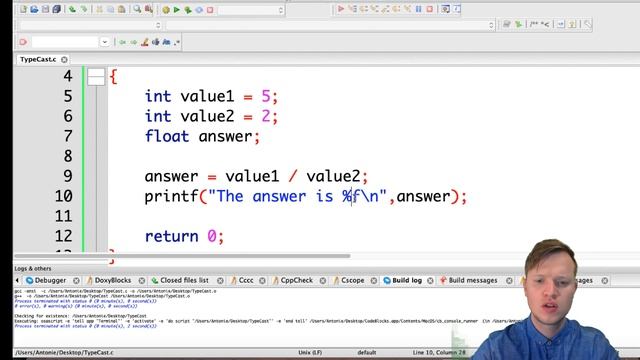Click the red Clear search icon
This screenshot has height=360, width=640.
(x=23, y=42)
